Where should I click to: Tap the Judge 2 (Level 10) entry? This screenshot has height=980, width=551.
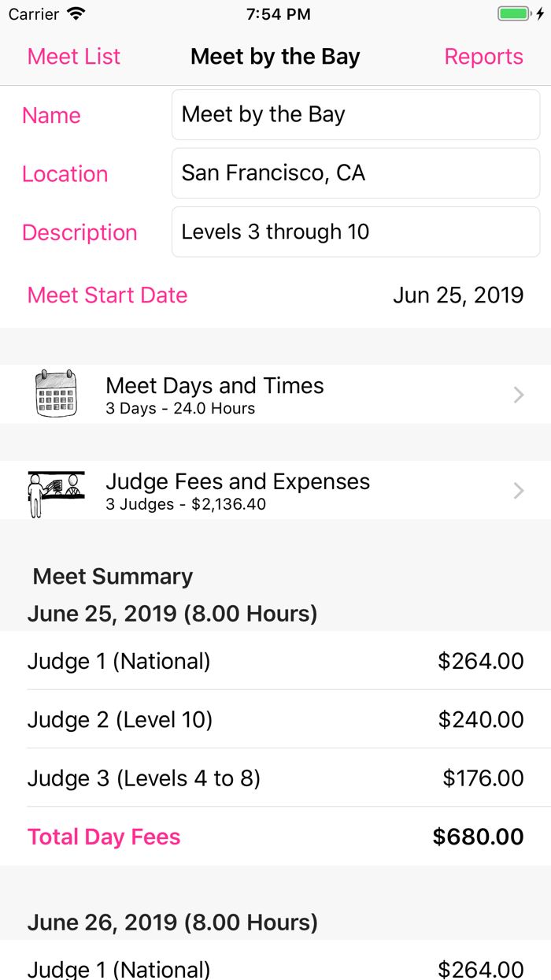tap(275, 719)
